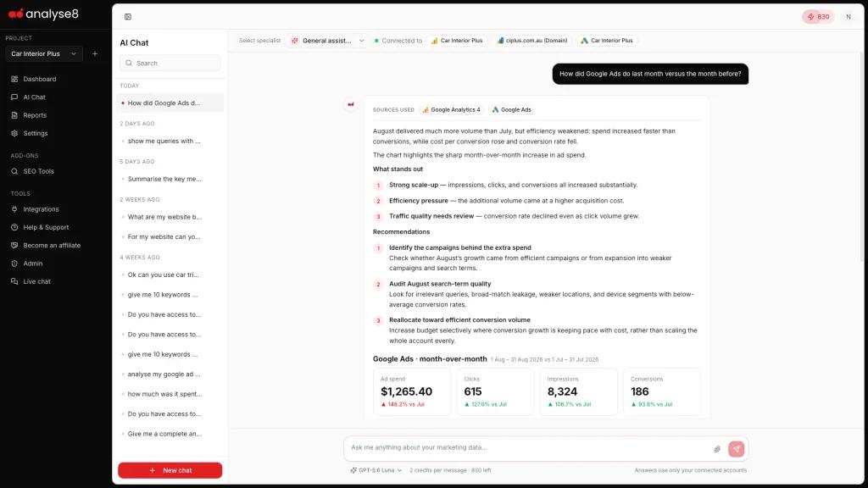Image resolution: width=868 pixels, height=488 pixels.
Task: Open Dashboard in the sidebar
Action: pyautogui.click(x=39, y=79)
